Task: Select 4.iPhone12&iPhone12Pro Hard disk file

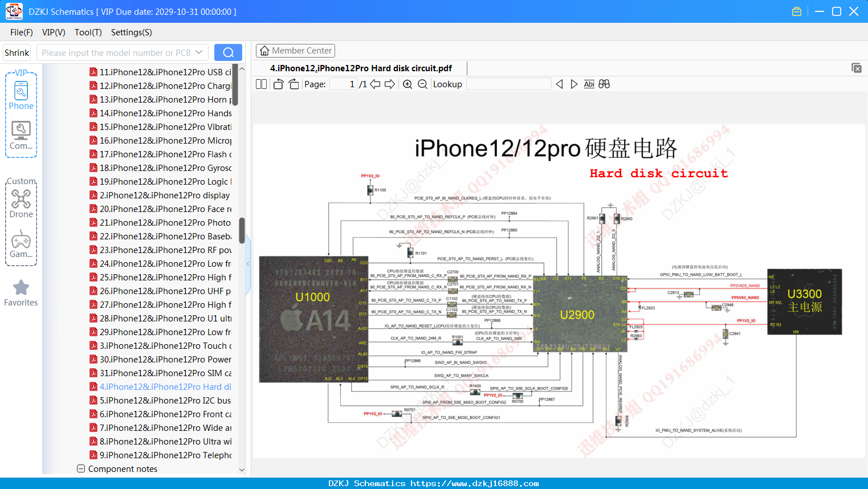Action: (160, 386)
